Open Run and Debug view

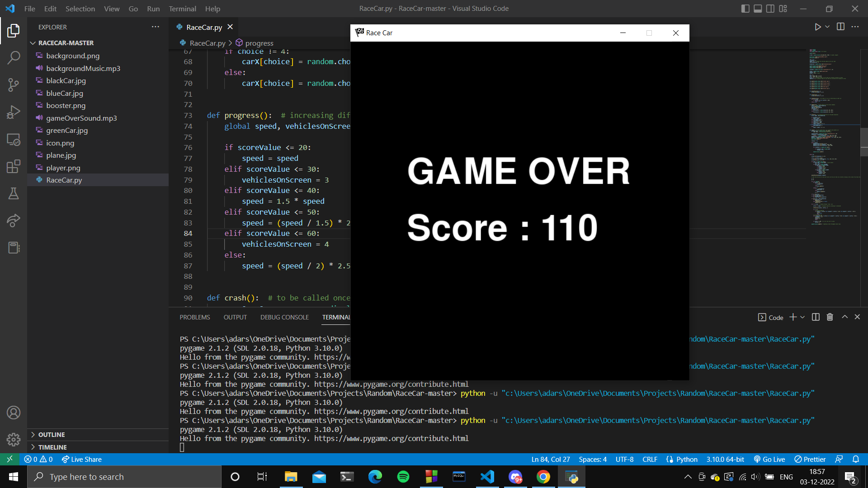[x=14, y=112]
